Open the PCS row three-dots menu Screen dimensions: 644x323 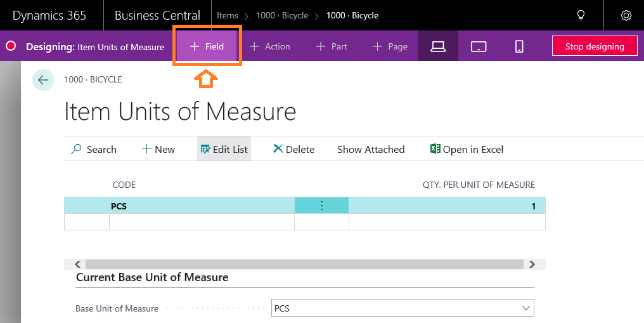(321, 206)
